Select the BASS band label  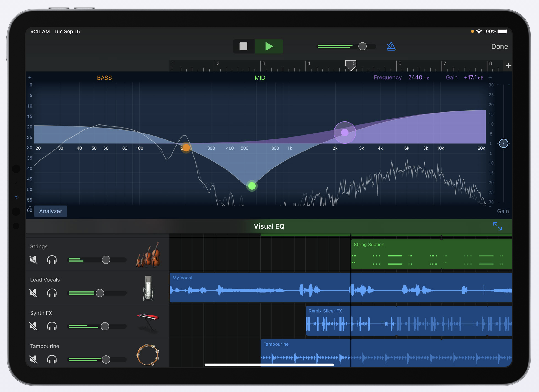click(104, 78)
